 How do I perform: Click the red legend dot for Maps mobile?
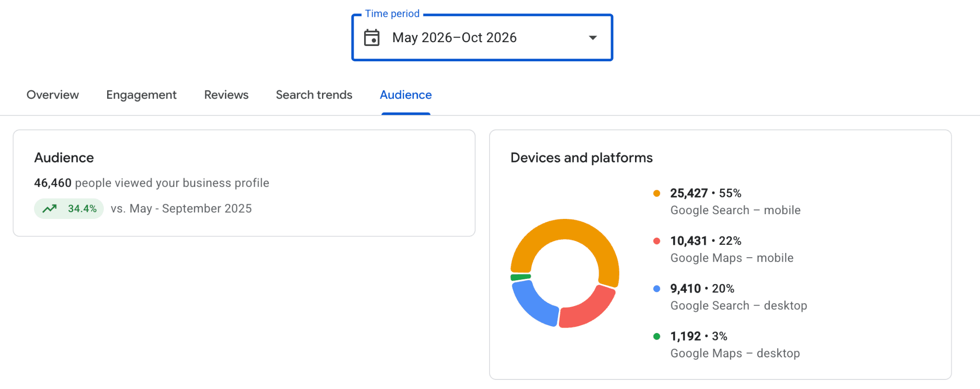pyautogui.click(x=657, y=241)
